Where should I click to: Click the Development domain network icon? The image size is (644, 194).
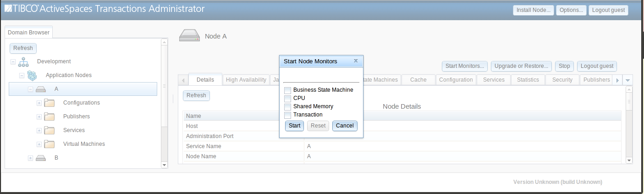[x=23, y=61]
